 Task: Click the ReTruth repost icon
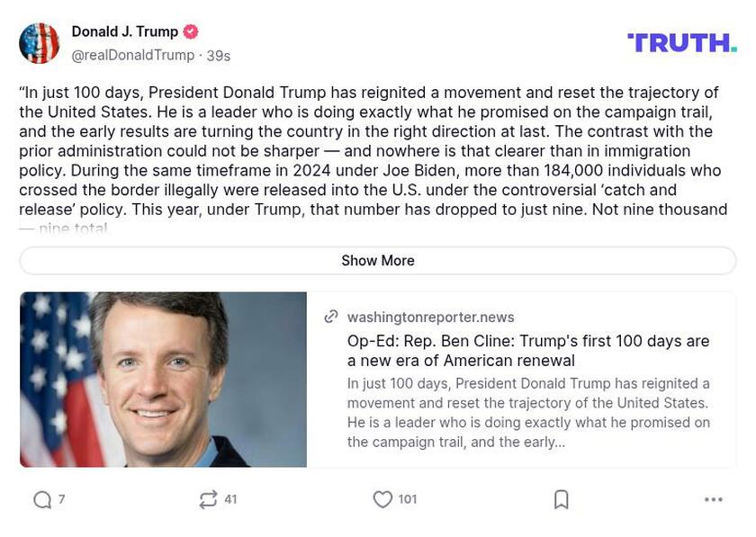click(209, 500)
